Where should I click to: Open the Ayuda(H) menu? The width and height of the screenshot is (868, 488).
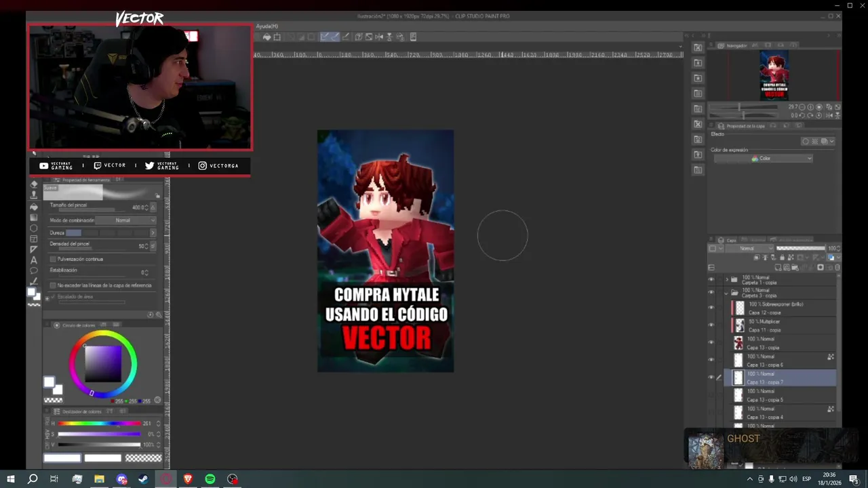267,26
